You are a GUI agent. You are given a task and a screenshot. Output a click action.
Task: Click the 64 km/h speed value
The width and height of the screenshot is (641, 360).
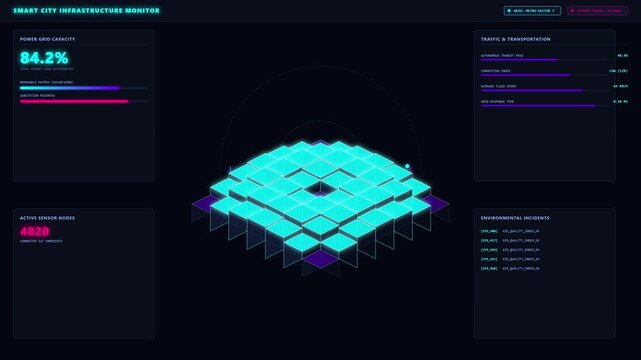pos(620,86)
